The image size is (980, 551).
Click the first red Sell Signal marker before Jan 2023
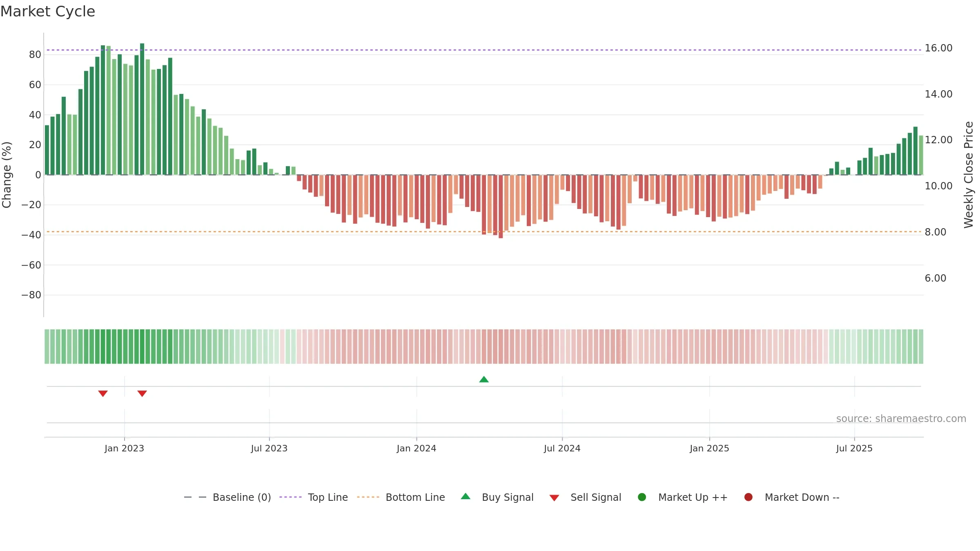coord(103,393)
